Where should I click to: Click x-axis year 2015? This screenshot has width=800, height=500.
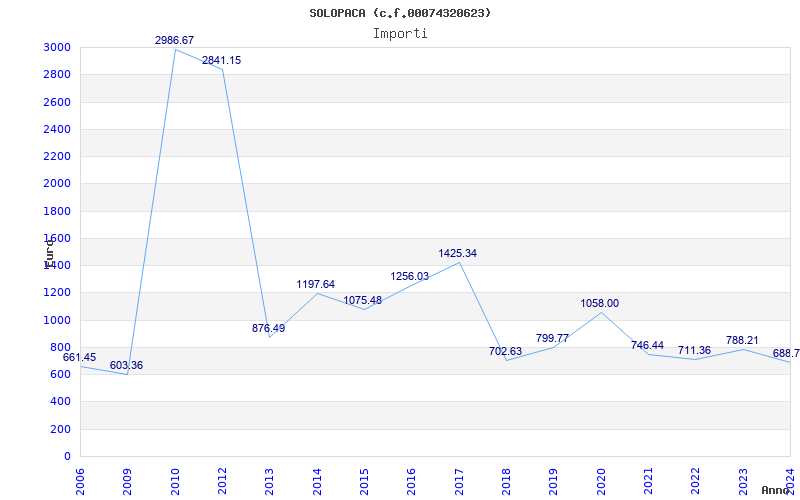(364, 482)
